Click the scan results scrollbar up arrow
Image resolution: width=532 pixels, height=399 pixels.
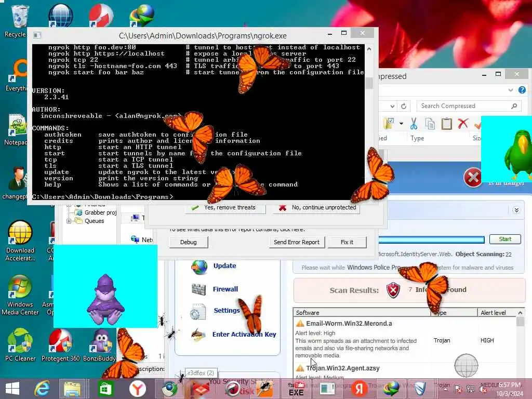tap(520, 312)
